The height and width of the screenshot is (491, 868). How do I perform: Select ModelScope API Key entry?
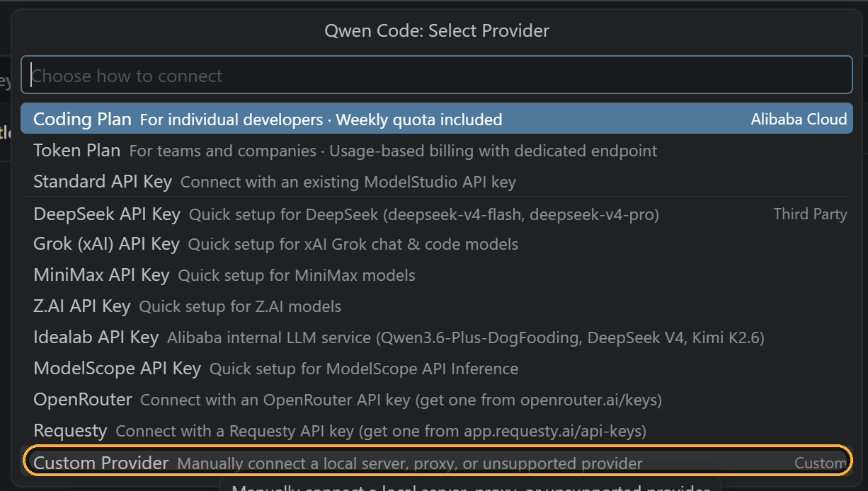(436, 369)
